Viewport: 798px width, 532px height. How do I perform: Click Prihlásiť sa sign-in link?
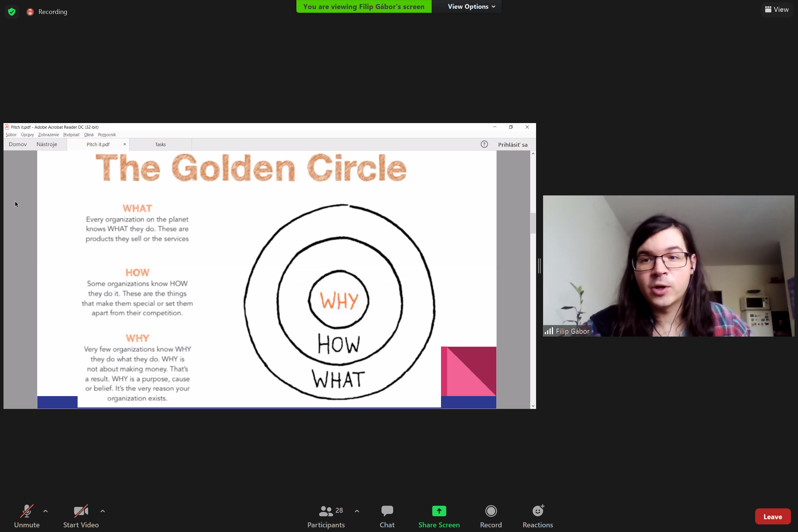512,145
